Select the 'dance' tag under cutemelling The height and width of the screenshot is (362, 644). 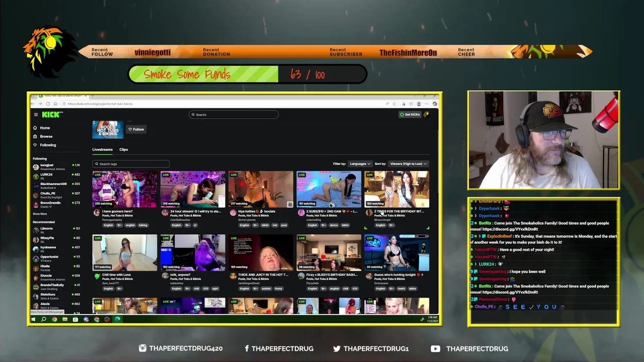[334, 225]
